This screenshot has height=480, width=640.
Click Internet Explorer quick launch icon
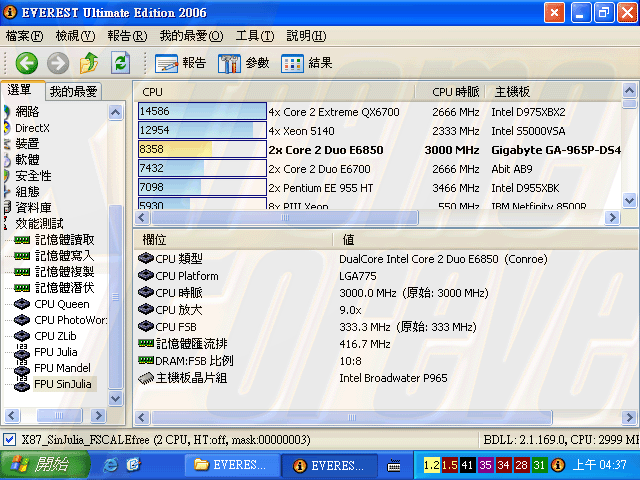tap(110, 465)
